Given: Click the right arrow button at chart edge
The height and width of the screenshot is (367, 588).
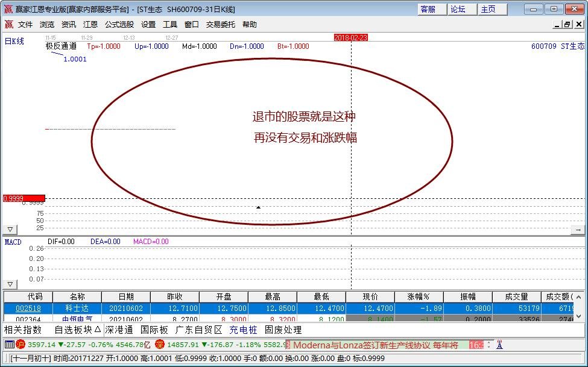Looking at the screenshot, I should (578, 230).
